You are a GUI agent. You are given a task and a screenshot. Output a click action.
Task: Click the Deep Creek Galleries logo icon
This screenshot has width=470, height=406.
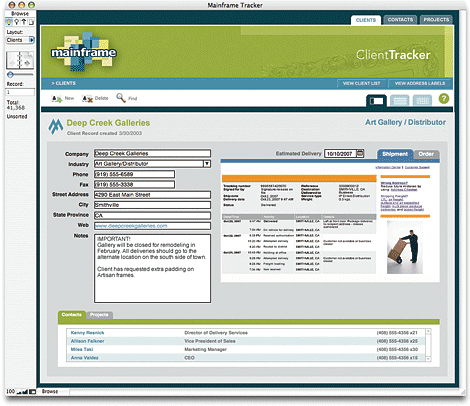click(56, 126)
